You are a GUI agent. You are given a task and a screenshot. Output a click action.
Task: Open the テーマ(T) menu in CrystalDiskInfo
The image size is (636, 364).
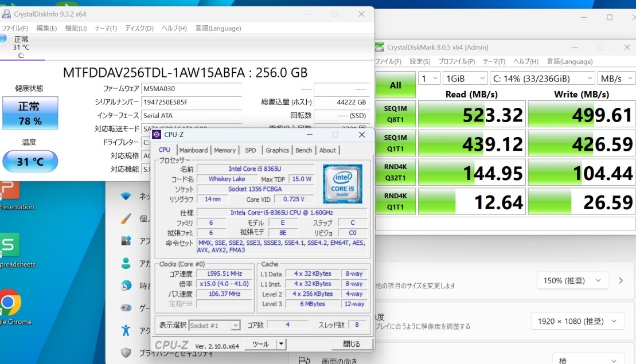tap(106, 28)
